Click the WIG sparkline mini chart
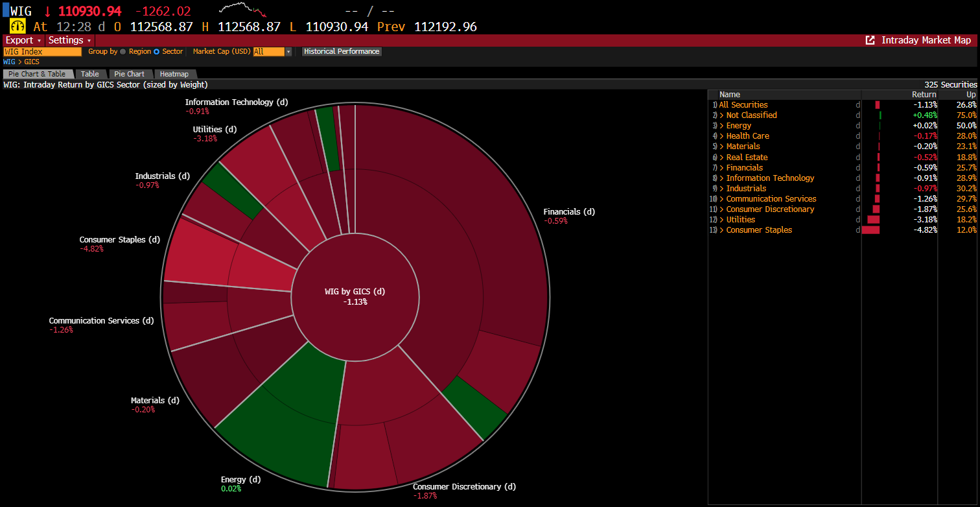 pyautogui.click(x=243, y=10)
